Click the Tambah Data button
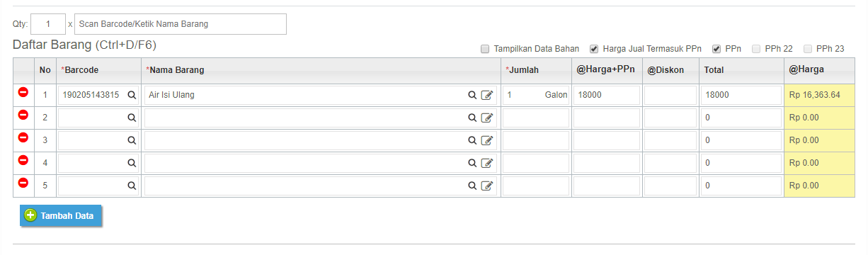This screenshot has width=868, height=255. point(61,216)
